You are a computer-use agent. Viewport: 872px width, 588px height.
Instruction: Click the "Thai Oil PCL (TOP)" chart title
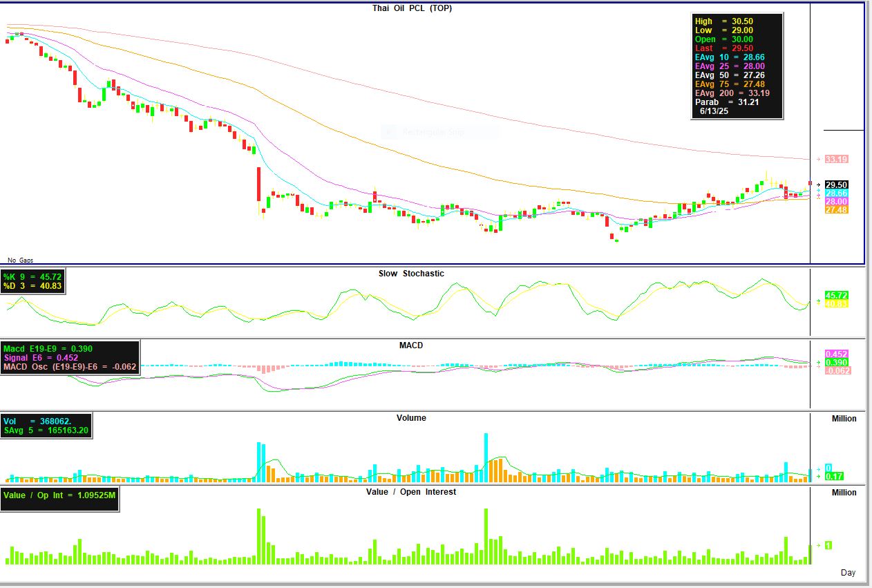coord(413,8)
